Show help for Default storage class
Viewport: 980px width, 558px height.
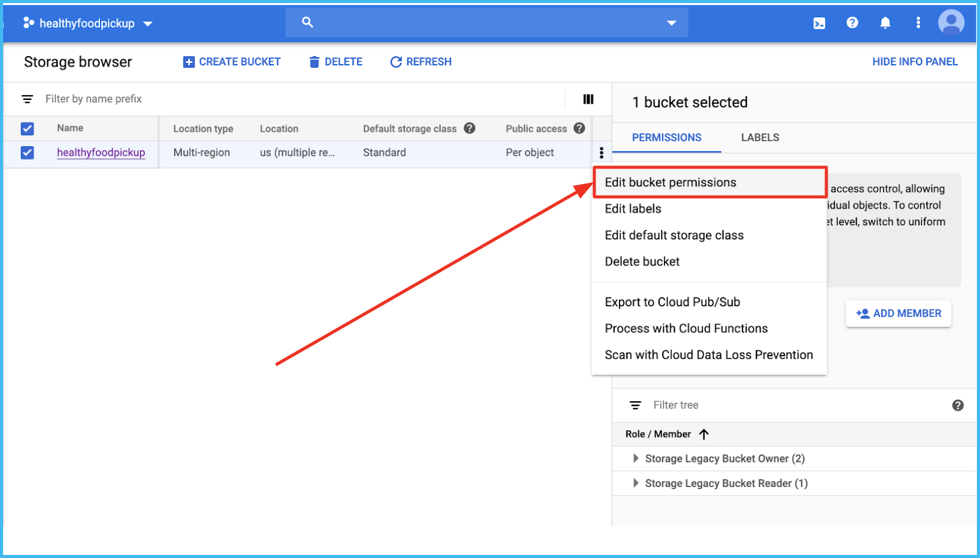[x=470, y=128]
